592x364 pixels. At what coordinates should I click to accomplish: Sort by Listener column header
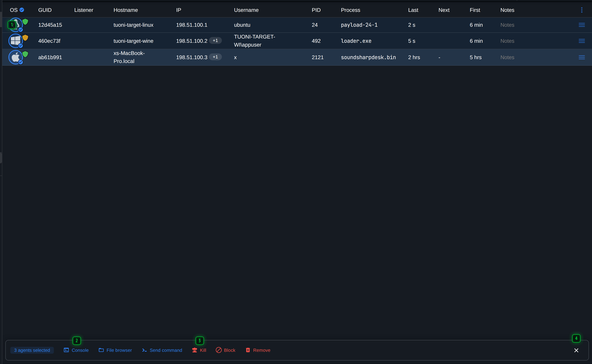(84, 10)
